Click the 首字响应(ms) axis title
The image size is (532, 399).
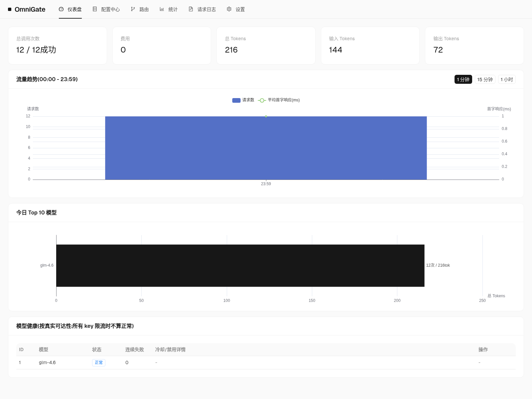tap(499, 109)
